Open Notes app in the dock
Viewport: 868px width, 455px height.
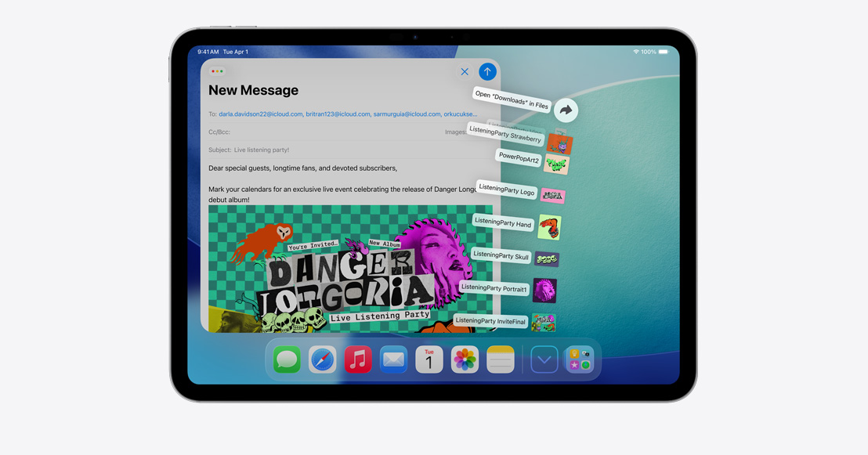501,359
